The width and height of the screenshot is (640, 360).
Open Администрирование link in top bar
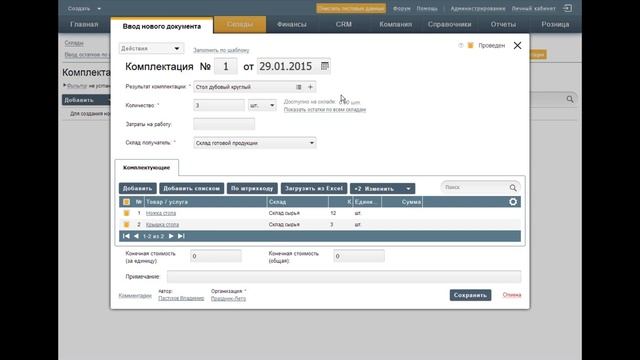(x=478, y=8)
